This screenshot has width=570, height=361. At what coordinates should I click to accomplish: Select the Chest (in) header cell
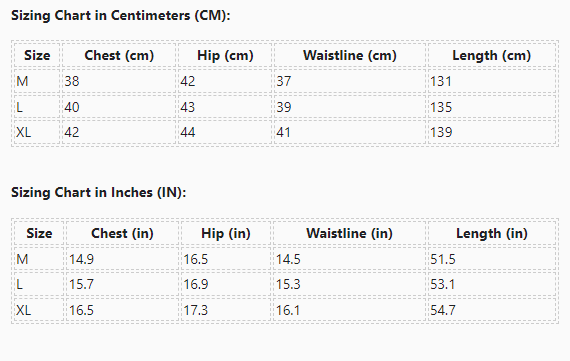(x=122, y=233)
